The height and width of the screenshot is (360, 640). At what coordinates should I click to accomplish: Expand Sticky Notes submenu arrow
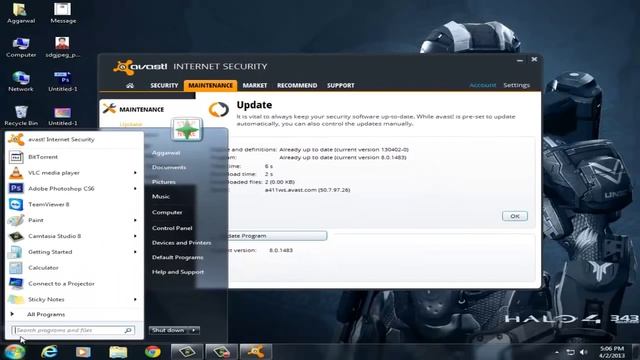pyautogui.click(x=136, y=299)
